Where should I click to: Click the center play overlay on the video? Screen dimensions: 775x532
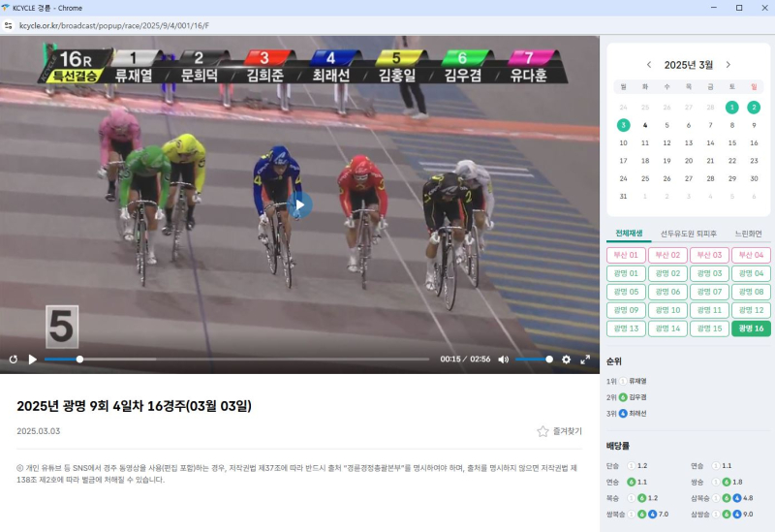pos(299,204)
